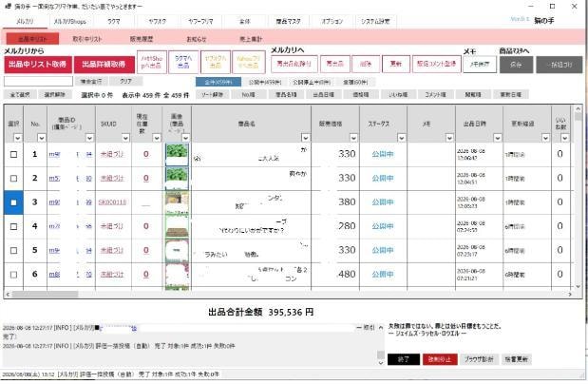Viewport: 588px width, 384px height.
Task: Click the 全て選択 button
Action: (20, 95)
